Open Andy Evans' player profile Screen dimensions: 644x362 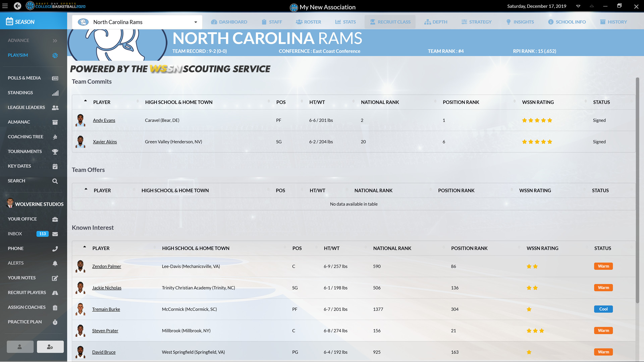(x=104, y=120)
